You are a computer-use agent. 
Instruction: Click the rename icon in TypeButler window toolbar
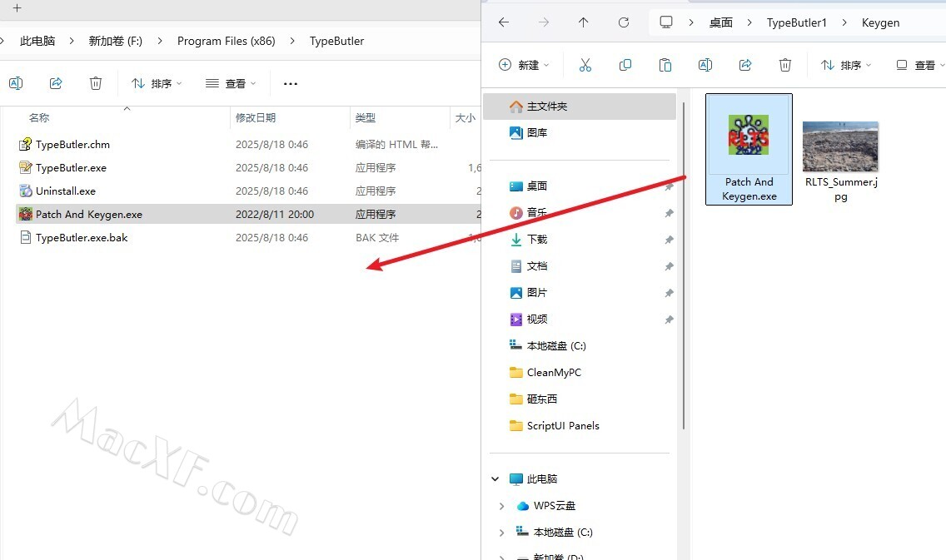[16, 83]
